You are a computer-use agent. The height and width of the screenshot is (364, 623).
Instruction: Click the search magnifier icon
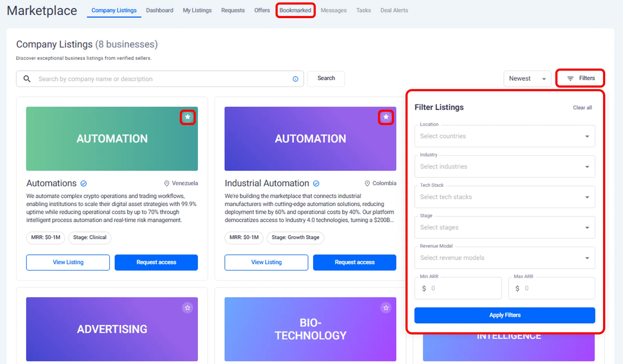point(27,79)
